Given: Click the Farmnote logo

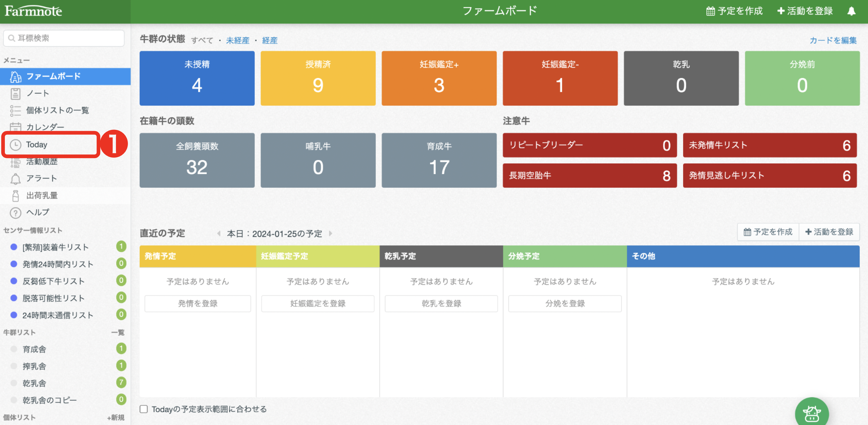Looking at the screenshot, I should [33, 11].
